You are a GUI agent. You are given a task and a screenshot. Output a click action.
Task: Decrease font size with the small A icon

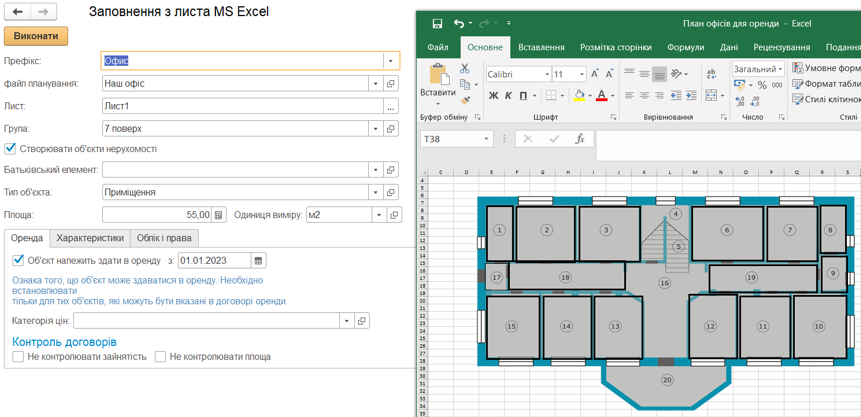(609, 74)
